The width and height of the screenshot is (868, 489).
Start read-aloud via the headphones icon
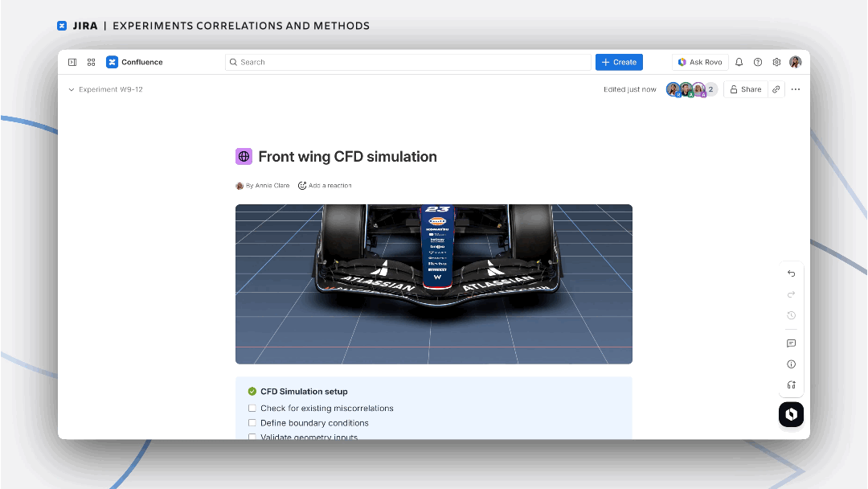point(791,385)
